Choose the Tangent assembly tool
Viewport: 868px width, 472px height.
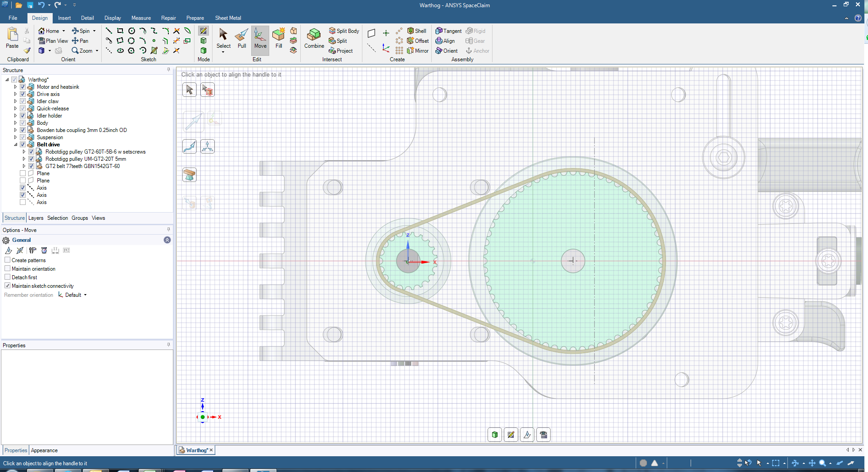point(448,31)
